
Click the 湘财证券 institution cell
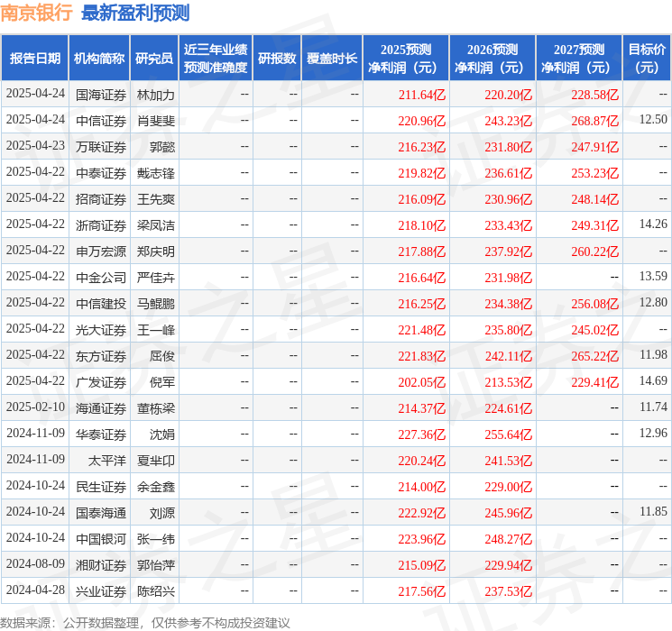click(101, 565)
